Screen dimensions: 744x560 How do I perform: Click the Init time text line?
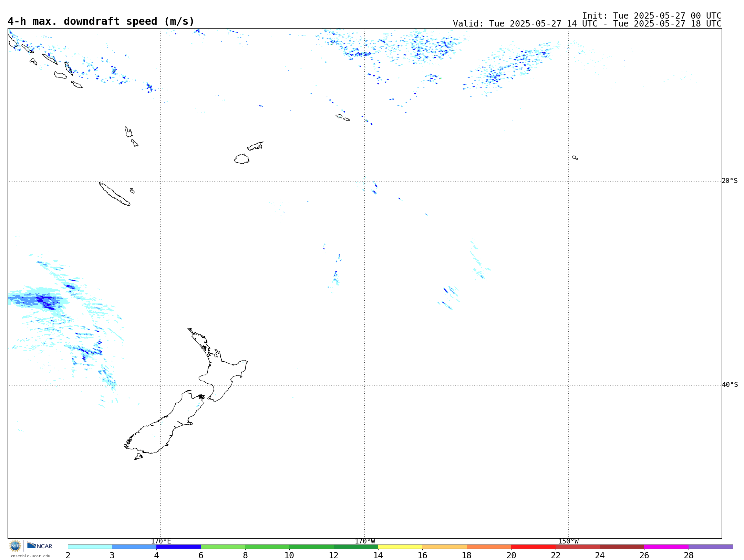[x=651, y=16]
